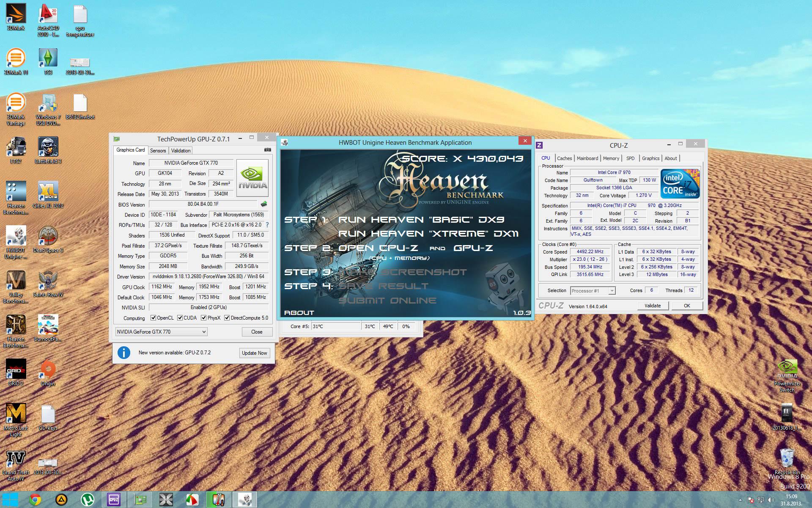The height and width of the screenshot is (508, 812).
Task: Open the Origin desktop shortcut
Action: 48,373
